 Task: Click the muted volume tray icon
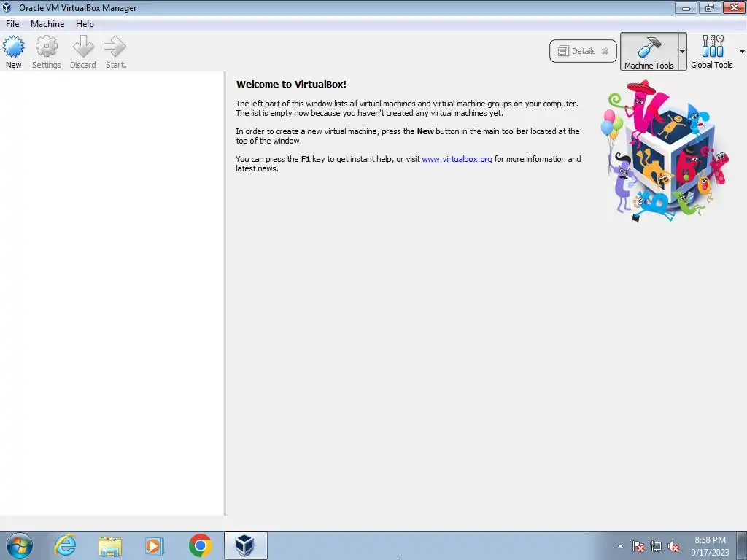tap(673, 546)
